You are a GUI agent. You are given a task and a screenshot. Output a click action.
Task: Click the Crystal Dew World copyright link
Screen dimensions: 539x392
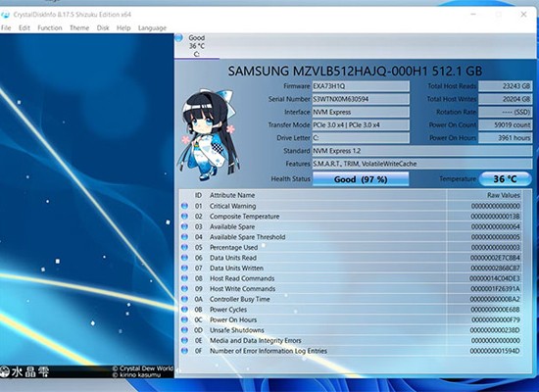(x=143, y=368)
